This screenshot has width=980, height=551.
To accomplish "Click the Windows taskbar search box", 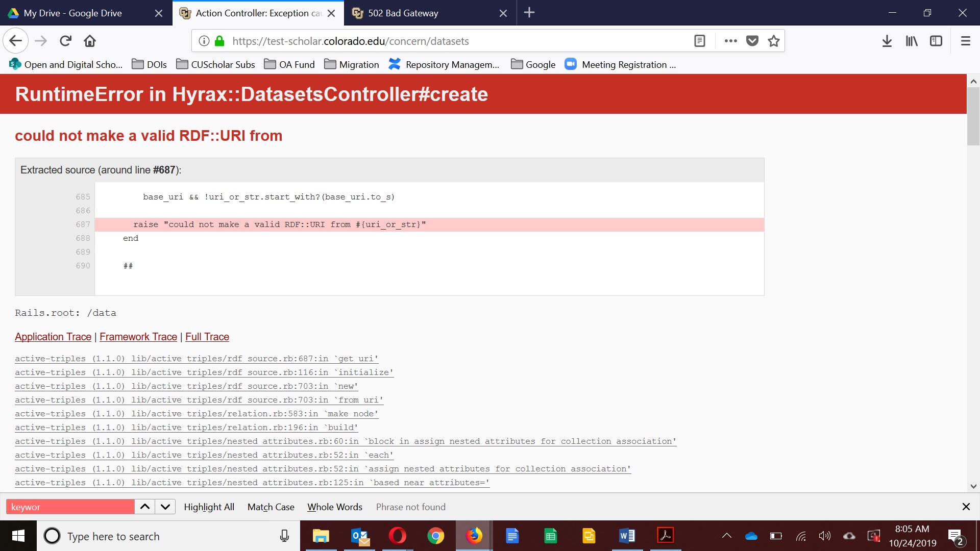I will click(x=168, y=536).
